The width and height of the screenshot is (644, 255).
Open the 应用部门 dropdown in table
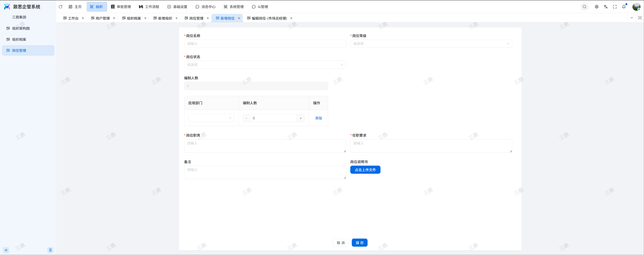pyautogui.click(x=211, y=118)
